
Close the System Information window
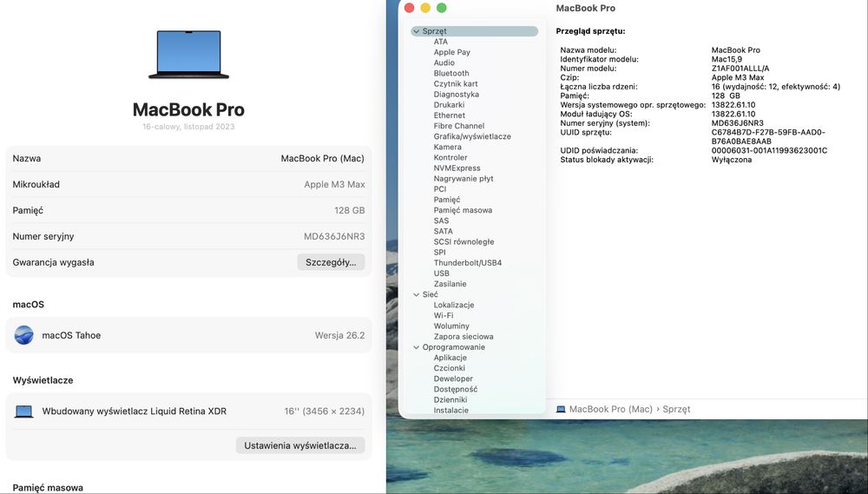[x=409, y=8]
